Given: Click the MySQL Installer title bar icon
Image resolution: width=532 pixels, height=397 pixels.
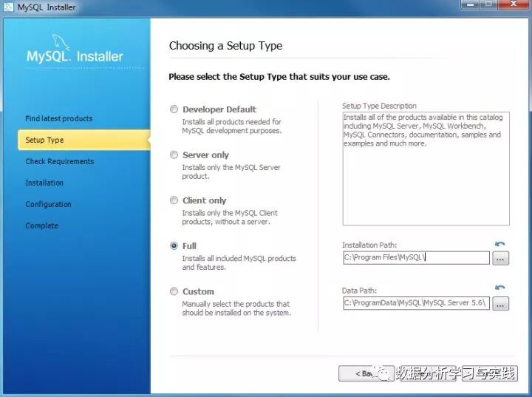Looking at the screenshot, I should (x=8, y=7).
